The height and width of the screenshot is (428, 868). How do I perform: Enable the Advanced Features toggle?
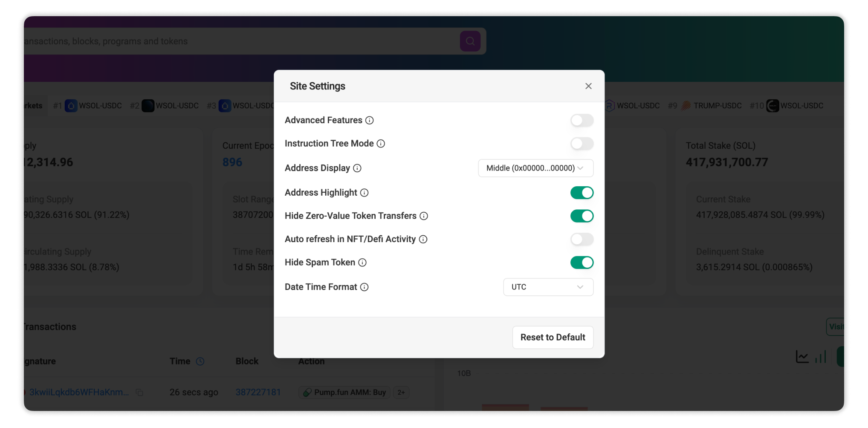click(x=582, y=120)
